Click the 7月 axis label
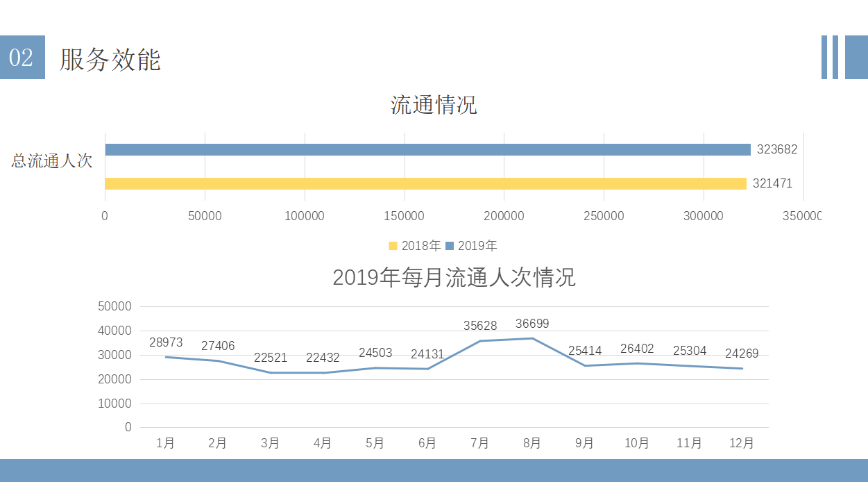 coord(480,443)
